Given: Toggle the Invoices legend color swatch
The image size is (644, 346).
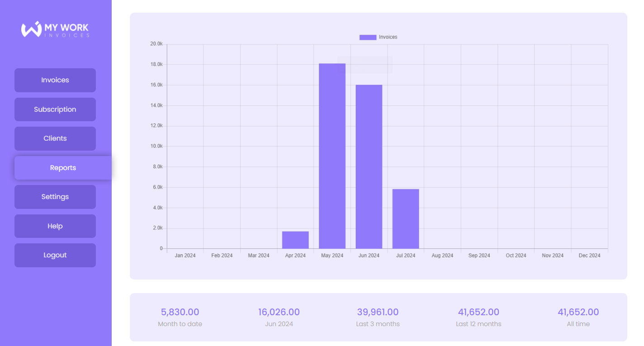Looking at the screenshot, I should click(x=368, y=37).
